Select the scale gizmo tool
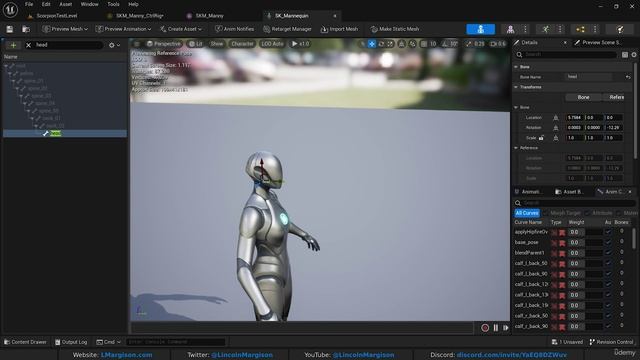 pyautogui.click(x=390, y=44)
